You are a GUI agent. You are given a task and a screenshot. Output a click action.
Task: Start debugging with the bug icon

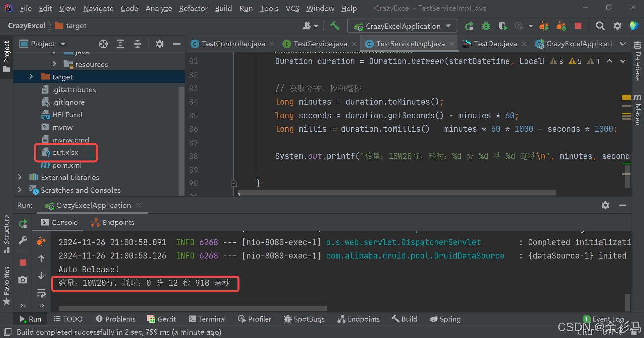[x=486, y=26]
